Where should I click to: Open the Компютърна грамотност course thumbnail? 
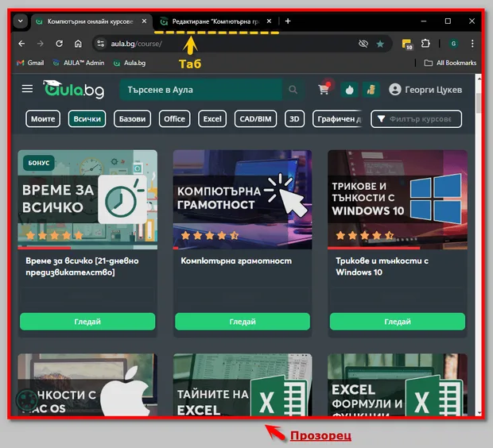coord(243,199)
